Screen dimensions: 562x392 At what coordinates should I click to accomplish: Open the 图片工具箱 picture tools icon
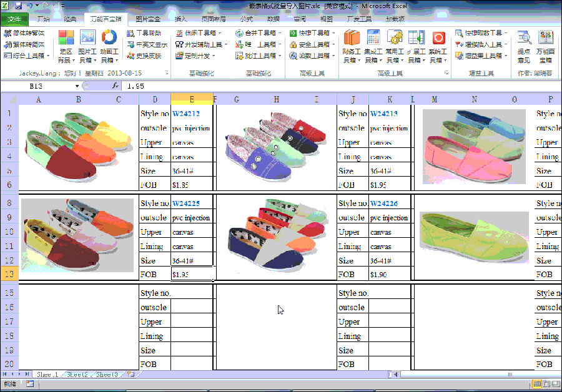(x=87, y=39)
